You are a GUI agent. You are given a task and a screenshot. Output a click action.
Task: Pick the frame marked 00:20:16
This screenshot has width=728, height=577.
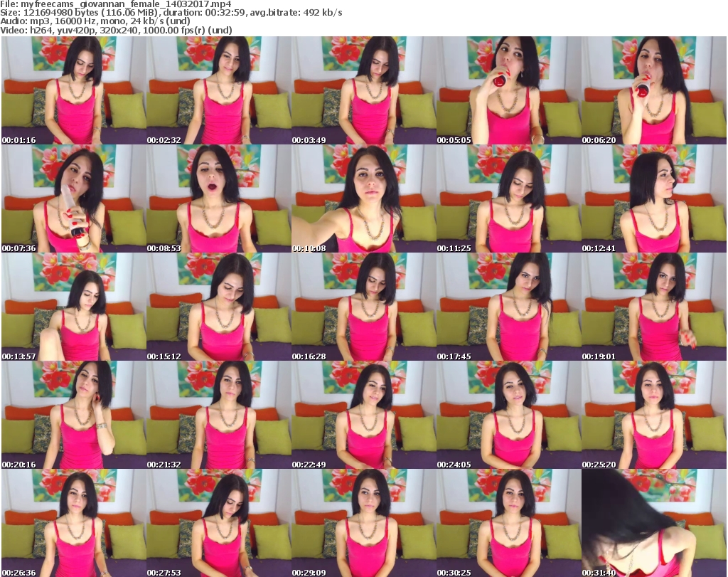pos(74,415)
